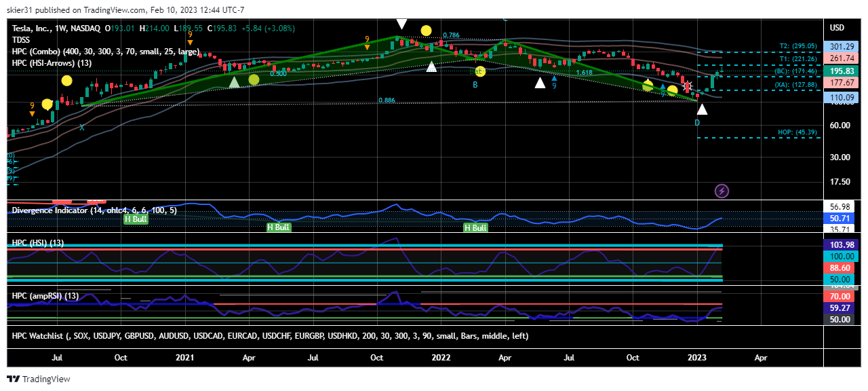This screenshot has height=391, width=868.
Task: Click the T1: (221.26) target label
Action: click(x=798, y=58)
